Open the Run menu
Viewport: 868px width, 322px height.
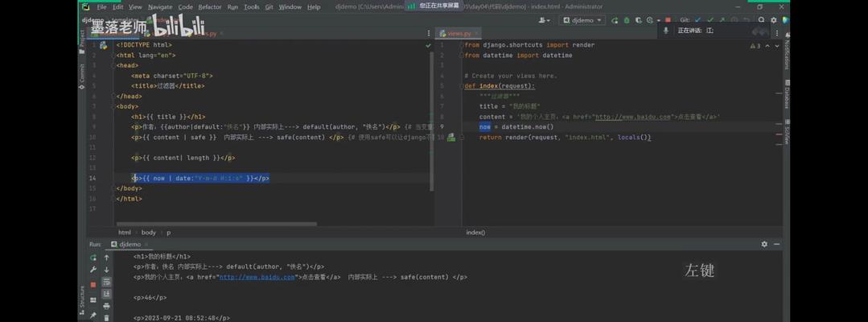[x=232, y=7]
